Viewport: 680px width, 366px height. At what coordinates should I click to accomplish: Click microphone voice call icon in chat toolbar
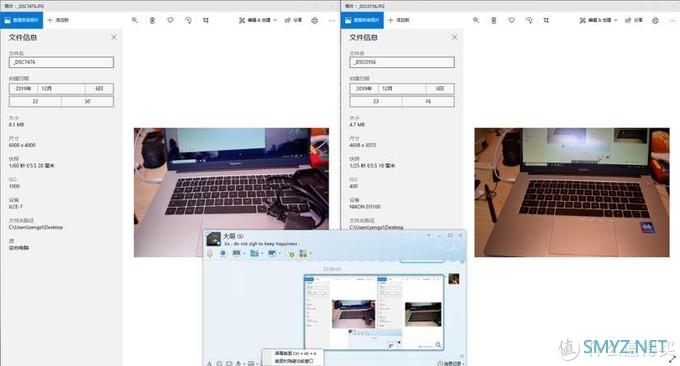coord(210,253)
